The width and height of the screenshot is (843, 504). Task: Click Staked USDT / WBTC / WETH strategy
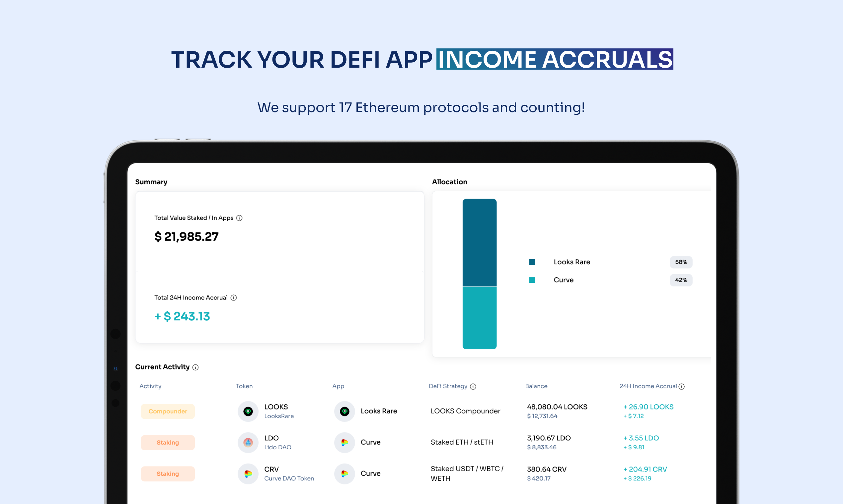click(x=467, y=474)
